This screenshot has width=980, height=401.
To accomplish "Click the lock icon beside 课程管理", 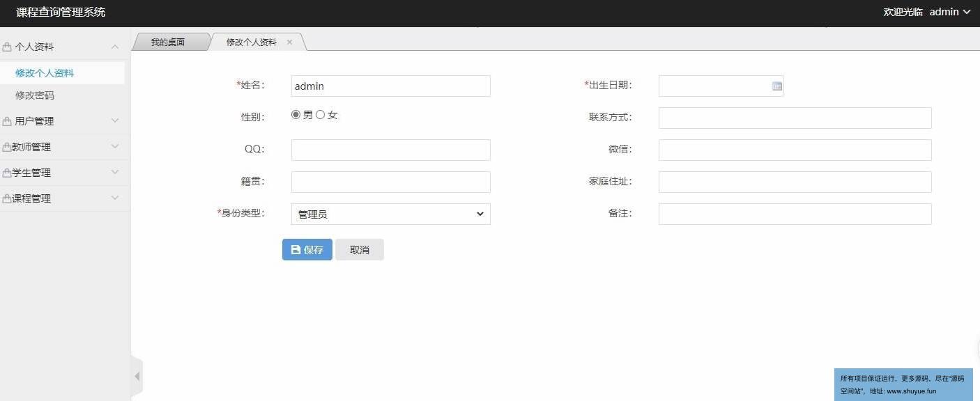I will point(7,198).
